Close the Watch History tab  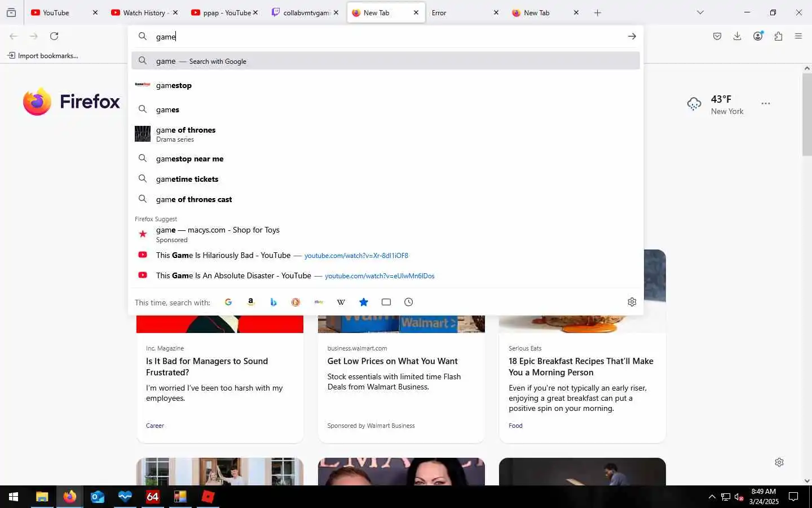pos(175,12)
